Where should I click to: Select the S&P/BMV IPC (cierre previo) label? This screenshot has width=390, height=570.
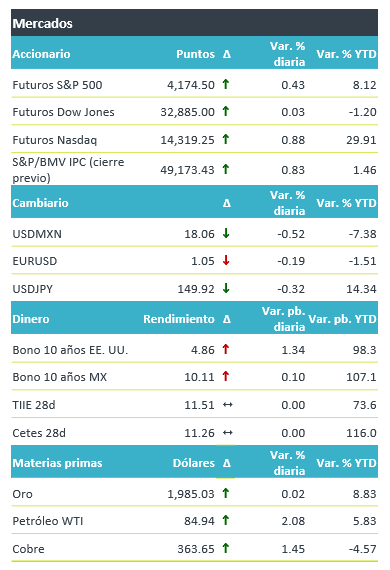[x=68, y=170]
